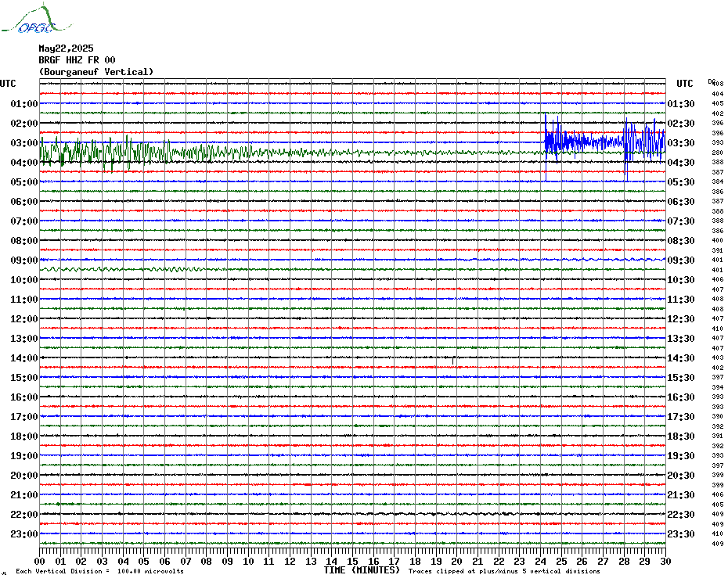Select the 23:00 hour label
The width and height of the screenshot is (728, 582).
click(x=24, y=533)
